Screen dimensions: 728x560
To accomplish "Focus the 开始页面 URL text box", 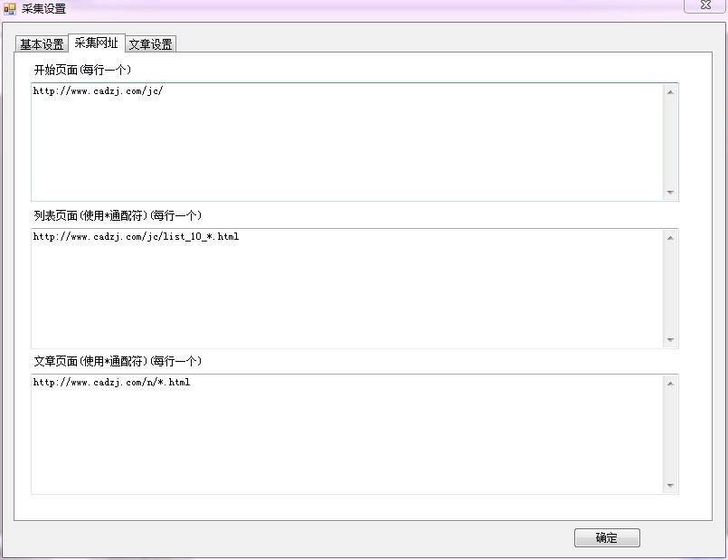I will (x=347, y=142).
